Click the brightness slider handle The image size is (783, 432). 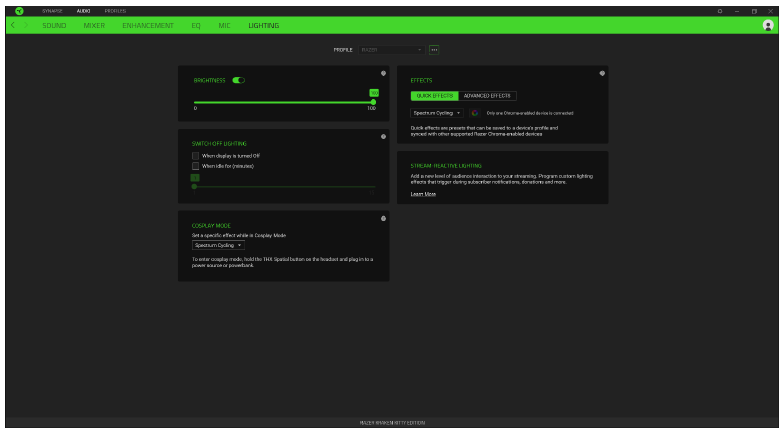373,102
